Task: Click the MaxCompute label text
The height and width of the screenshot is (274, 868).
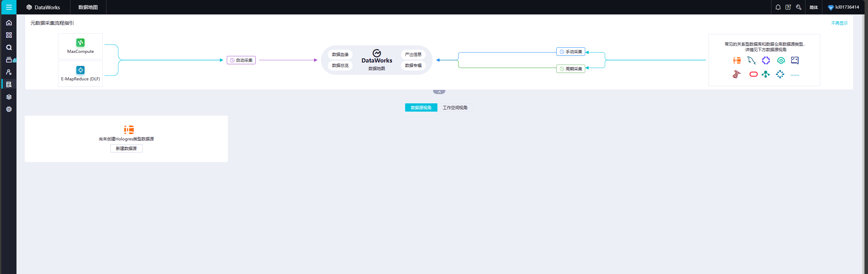Action: point(80,52)
